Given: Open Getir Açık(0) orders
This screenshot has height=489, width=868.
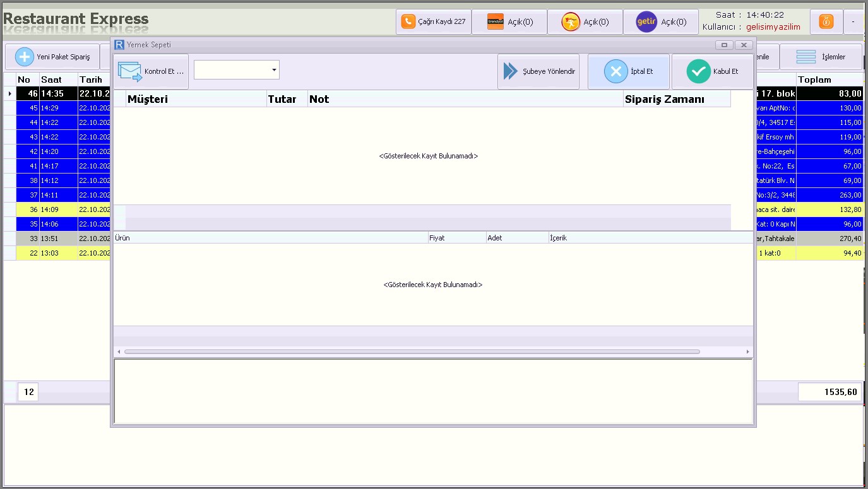Looking at the screenshot, I should pyautogui.click(x=661, y=21).
